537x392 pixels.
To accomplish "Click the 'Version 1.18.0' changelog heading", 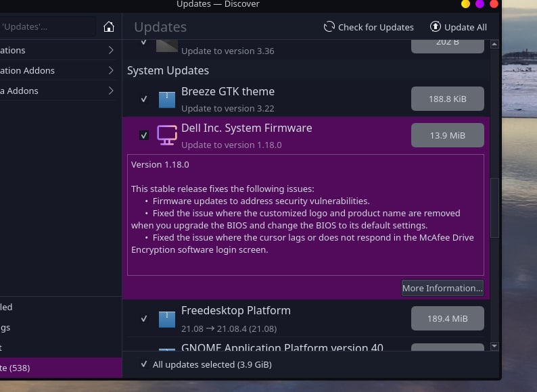I will (x=160, y=164).
